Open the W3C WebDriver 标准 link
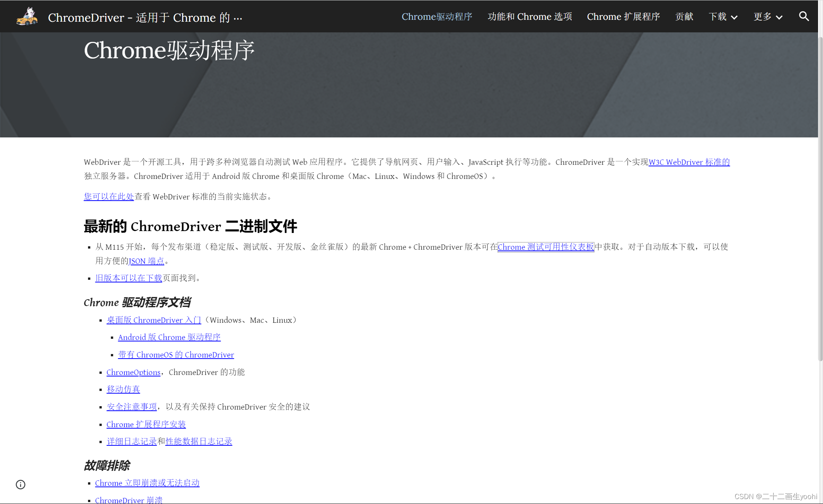 click(689, 162)
